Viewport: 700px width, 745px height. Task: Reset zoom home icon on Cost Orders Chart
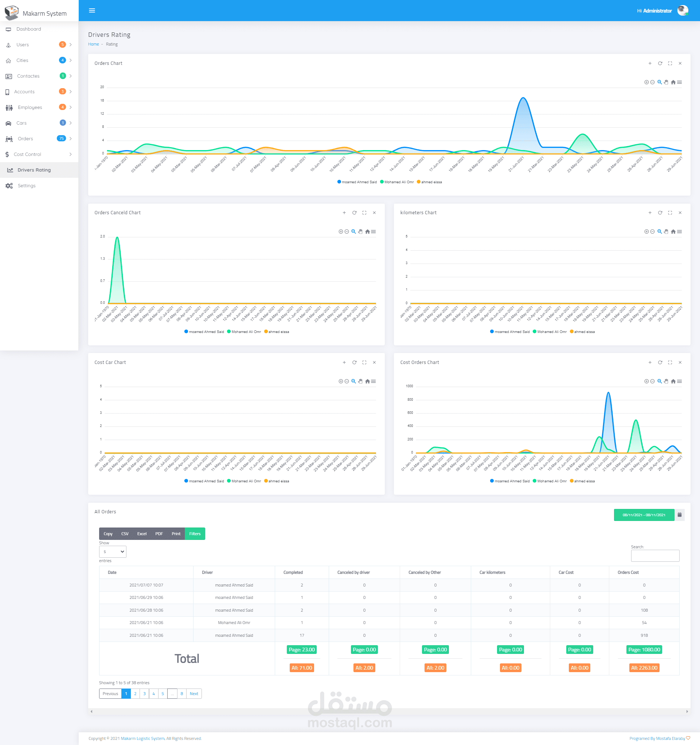coord(673,381)
